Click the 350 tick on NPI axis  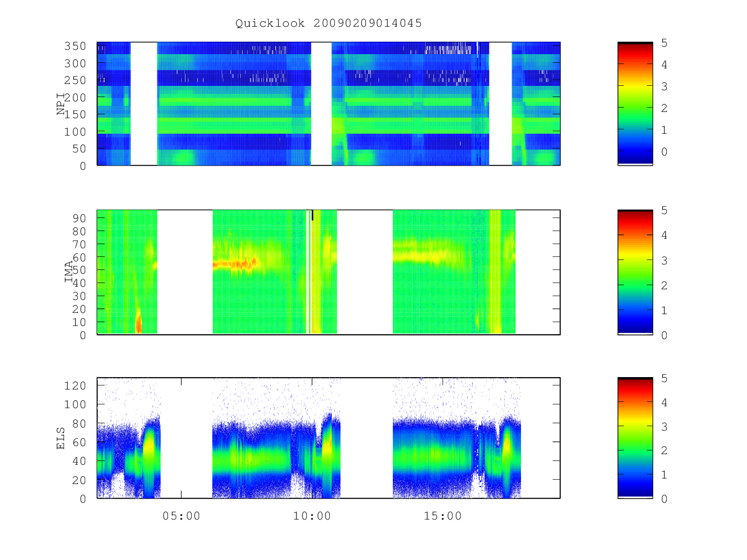click(x=76, y=46)
